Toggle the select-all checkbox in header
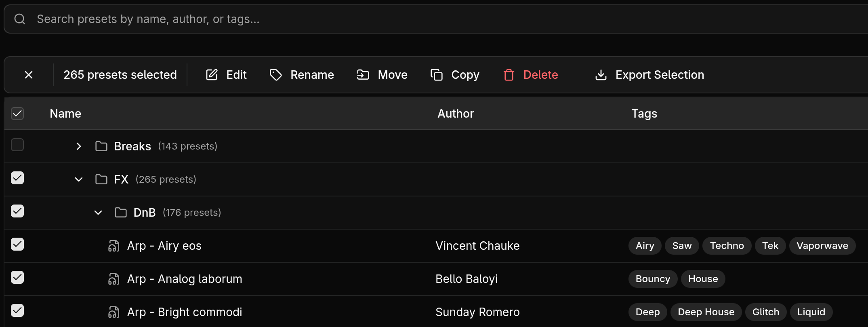The height and width of the screenshot is (327, 868). point(17,114)
